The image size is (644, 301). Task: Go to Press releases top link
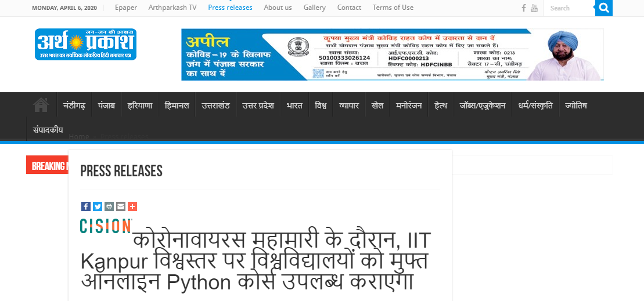point(231,8)
